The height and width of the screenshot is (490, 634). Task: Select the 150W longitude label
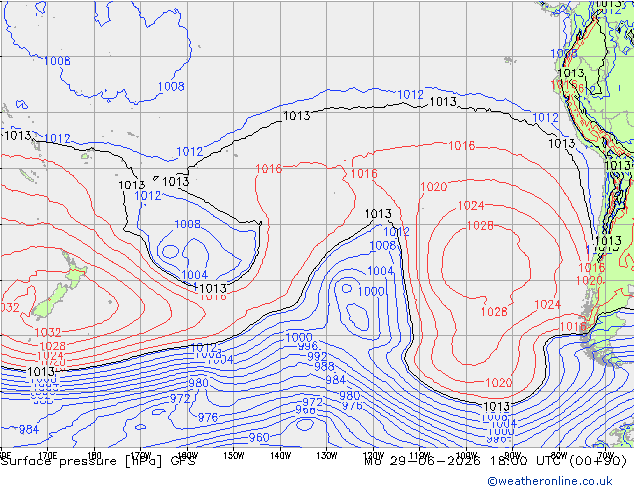234,456
